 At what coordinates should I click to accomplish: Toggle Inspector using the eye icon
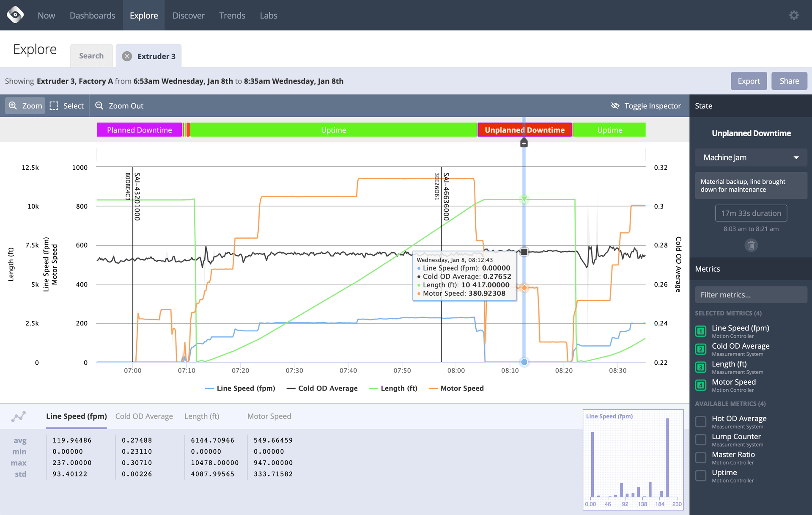615,106
